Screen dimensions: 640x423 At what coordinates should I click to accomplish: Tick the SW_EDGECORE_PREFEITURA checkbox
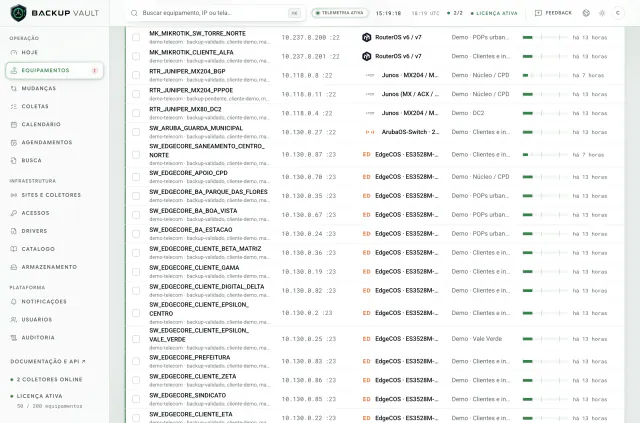tap(136, 361)
